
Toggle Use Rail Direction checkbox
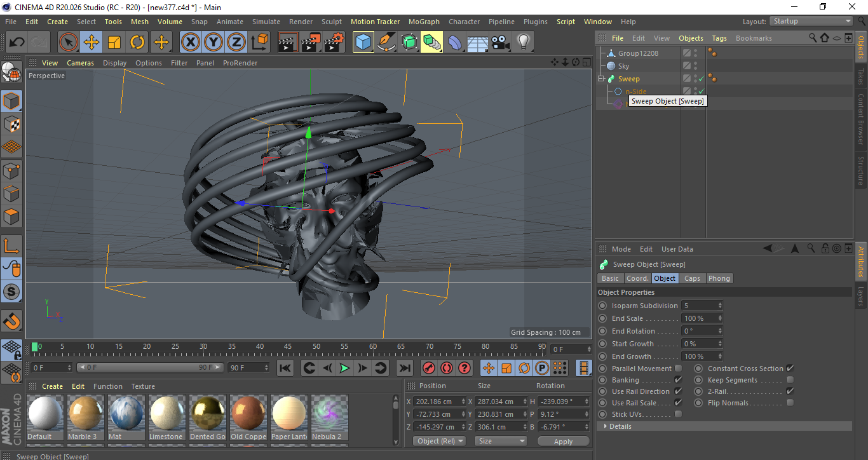pos(678,391)
